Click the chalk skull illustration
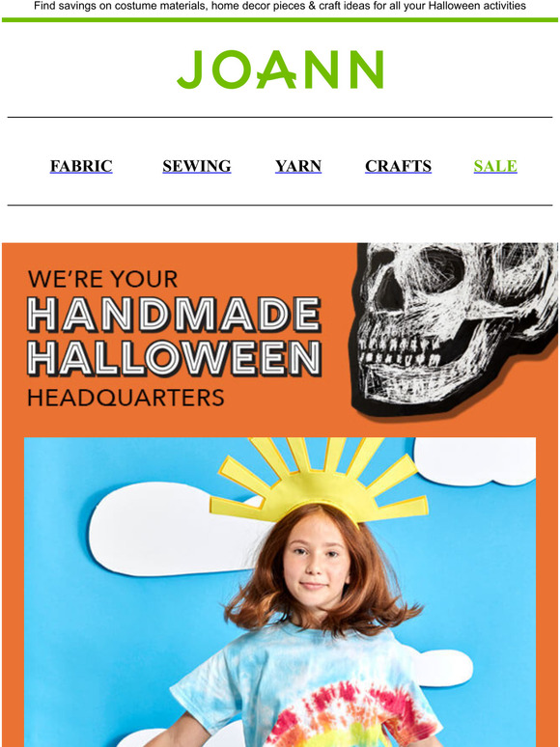560x747 pixels. pyautogui.click(x=453, y=326)
